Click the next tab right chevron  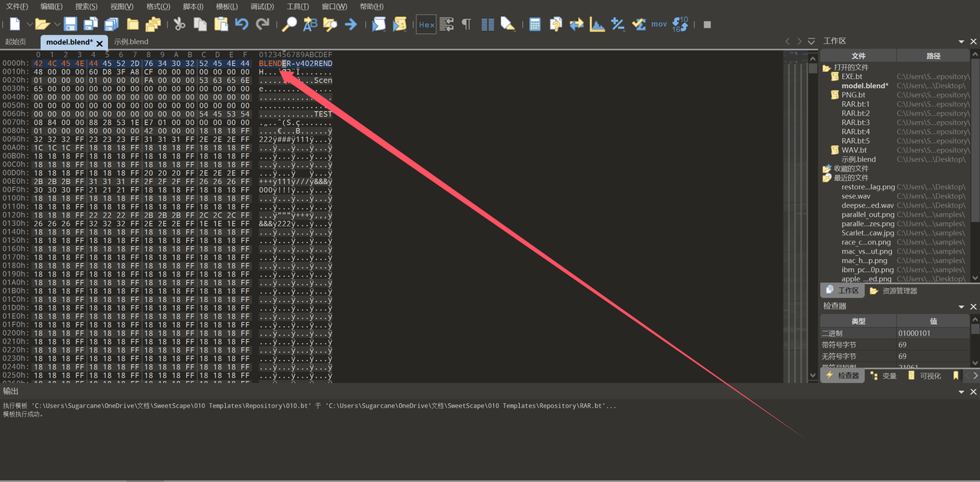tap(800, 41)
